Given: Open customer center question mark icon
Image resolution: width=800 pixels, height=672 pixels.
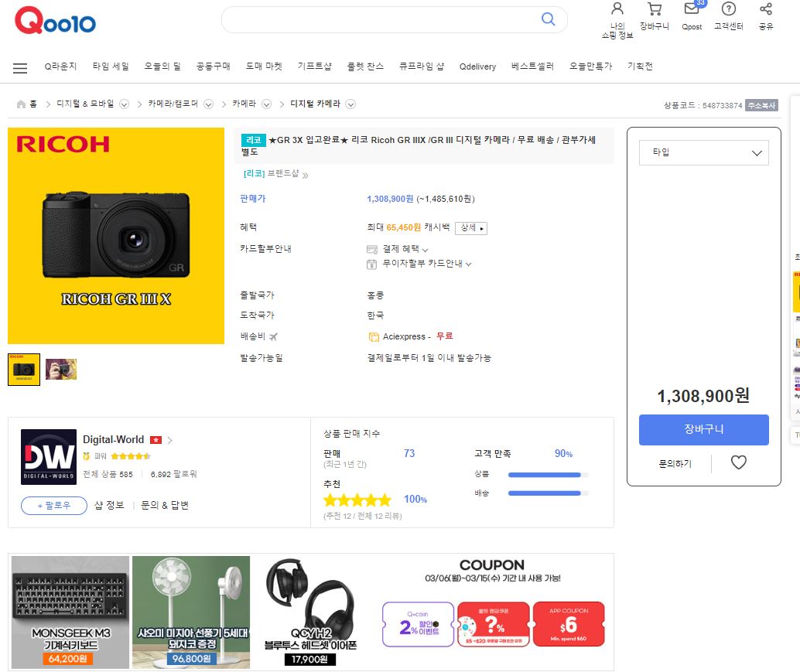Looking at the screenshot, I should (x=729, y=9).
